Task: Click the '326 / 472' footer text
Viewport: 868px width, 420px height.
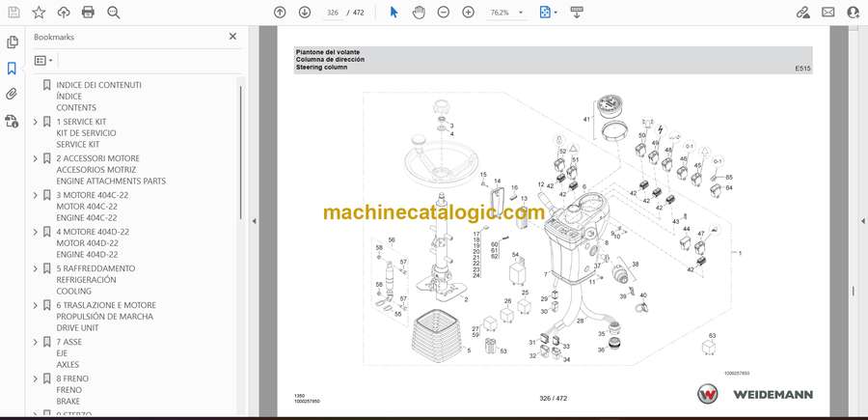Action: pyautogui.click(x=553, y=398)
